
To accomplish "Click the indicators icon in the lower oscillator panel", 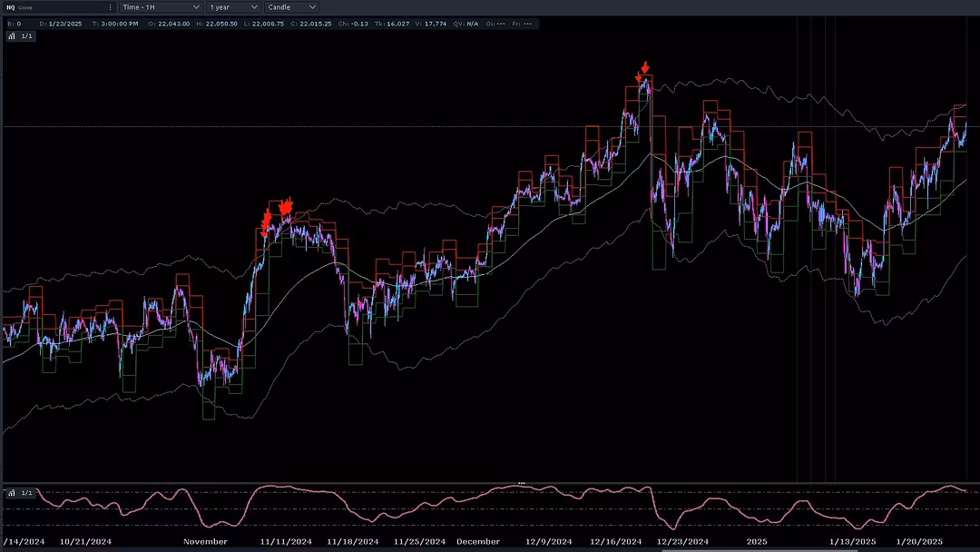I will (x=11, y=493).
